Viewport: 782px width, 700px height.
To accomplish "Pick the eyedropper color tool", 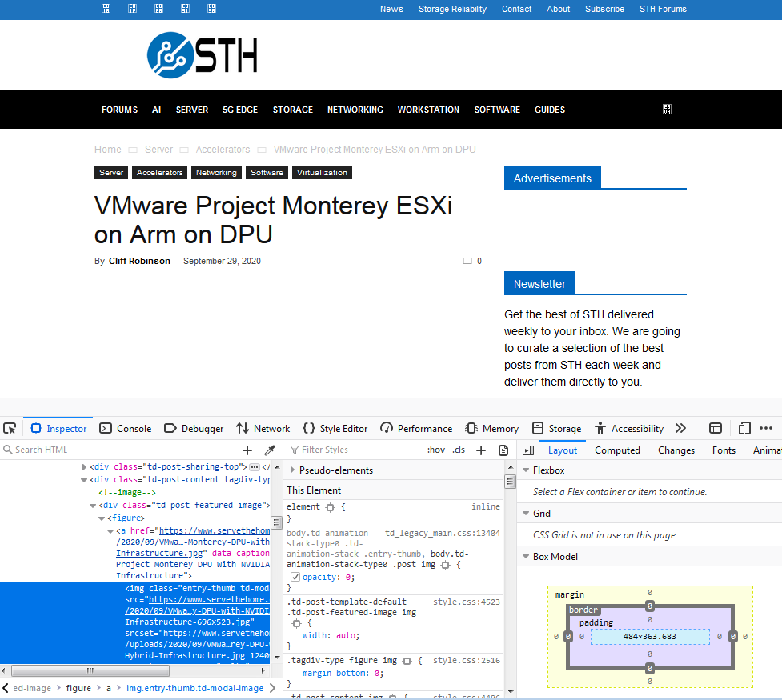I will pyautogui.click(x=270, y=450).
